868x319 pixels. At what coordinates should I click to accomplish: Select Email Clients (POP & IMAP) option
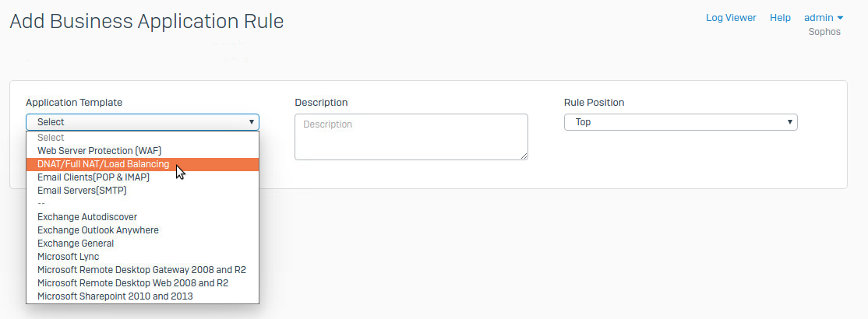(94, 177)
